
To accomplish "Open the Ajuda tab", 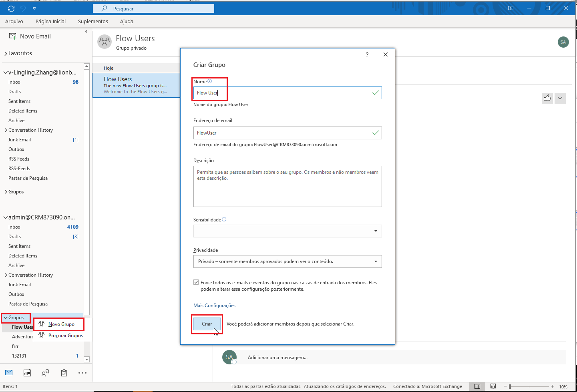I will coord(127,21).
